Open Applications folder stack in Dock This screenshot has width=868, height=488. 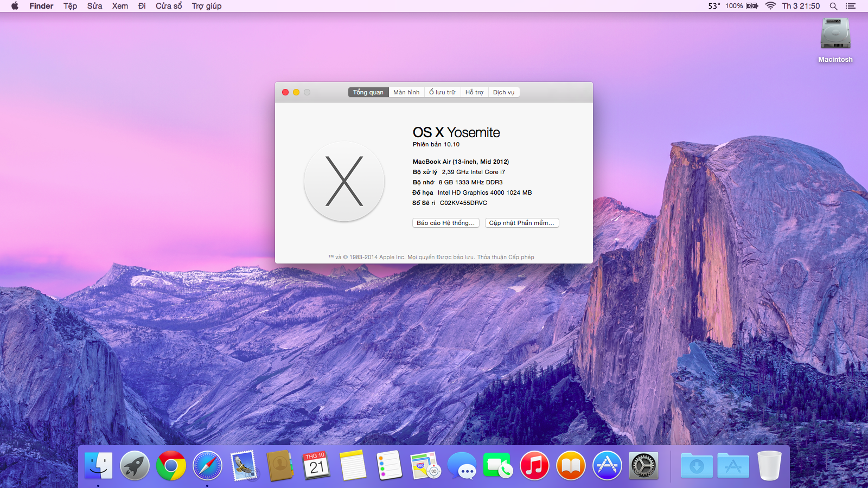[733, 465]
